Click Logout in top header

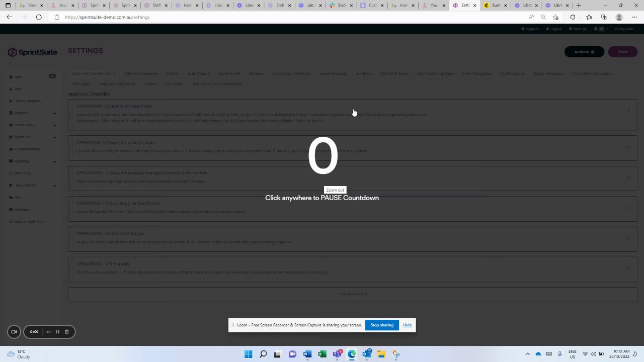coord(554,29)
